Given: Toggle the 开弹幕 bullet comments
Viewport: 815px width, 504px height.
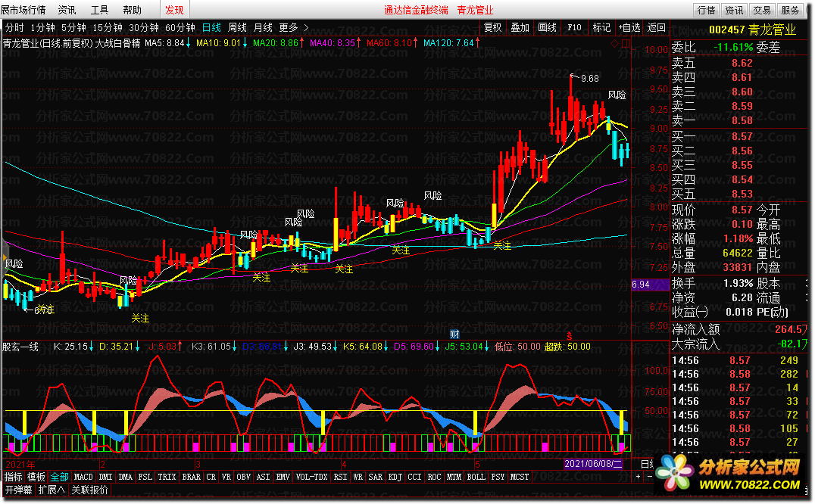Looking at the screenshot, I should 18,490.
